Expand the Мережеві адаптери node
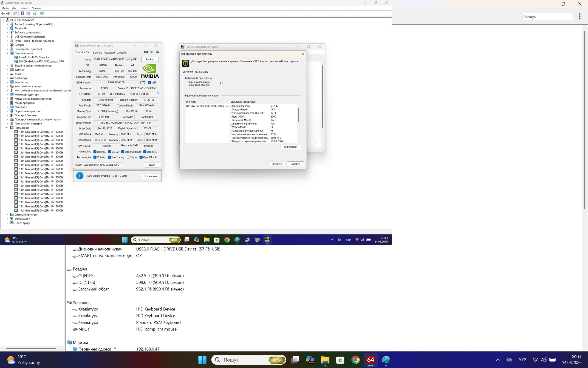The image size is (588, 368). 7,95
